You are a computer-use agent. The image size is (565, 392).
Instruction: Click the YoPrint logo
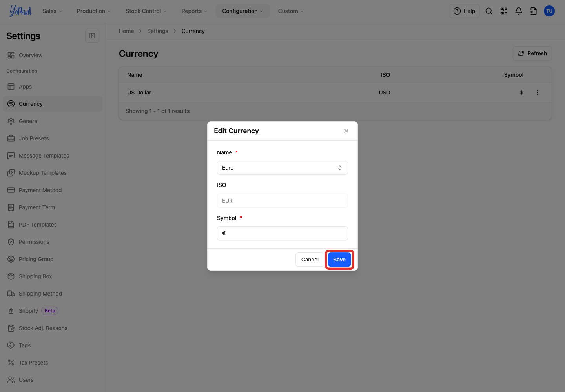(20, 11)
